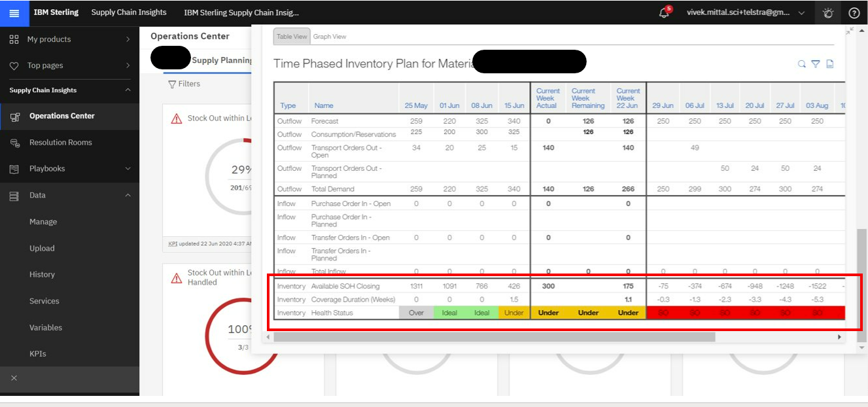Image resolution: width=868 pixels, height=407 pixels.
Task: Click the Filters button
Action: click(184, 84)
